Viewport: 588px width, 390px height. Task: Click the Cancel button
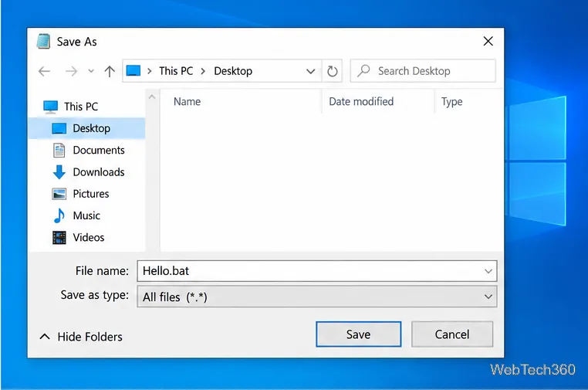click(452, 334)
